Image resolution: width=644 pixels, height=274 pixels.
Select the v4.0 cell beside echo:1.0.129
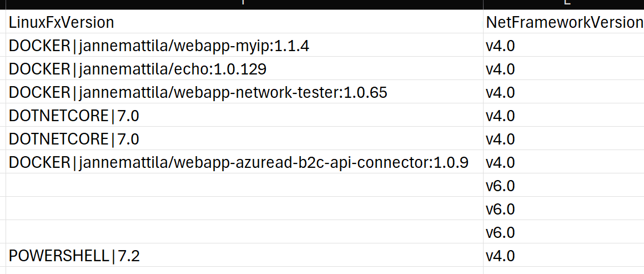[563, 69]
